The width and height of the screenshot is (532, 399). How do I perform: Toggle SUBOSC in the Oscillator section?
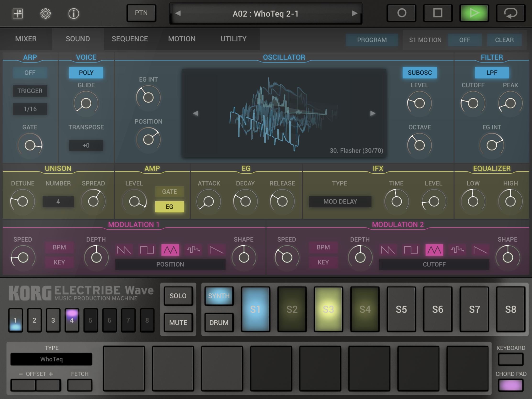pos(419,73)
